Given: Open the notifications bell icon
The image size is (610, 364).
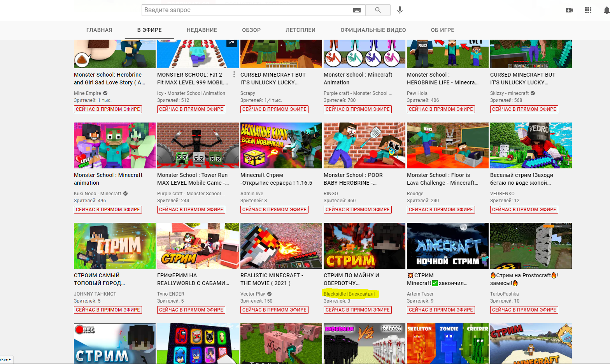Looking at the screenshot, I should click(x=606, y=10).
